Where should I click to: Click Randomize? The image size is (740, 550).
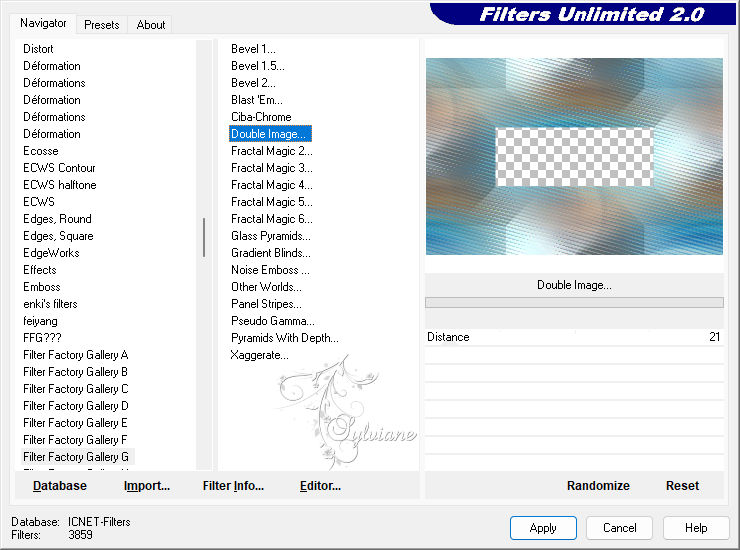(598, 486)
